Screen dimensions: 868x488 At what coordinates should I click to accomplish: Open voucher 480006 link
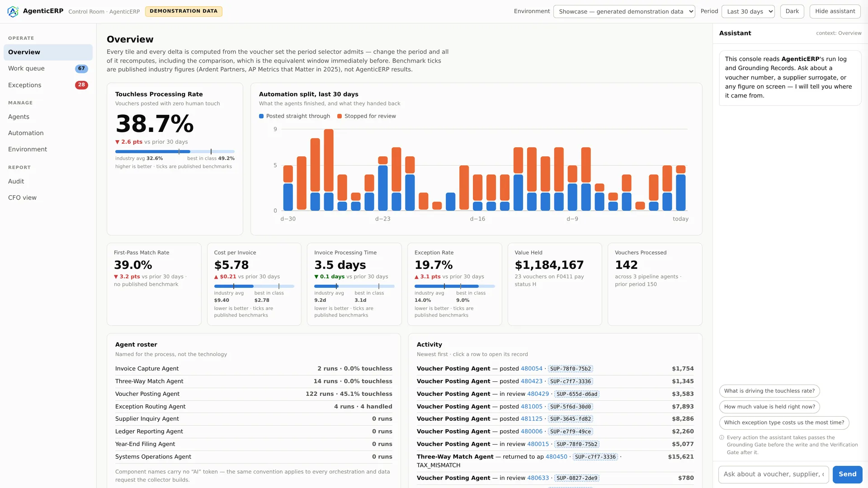[531, 432]
